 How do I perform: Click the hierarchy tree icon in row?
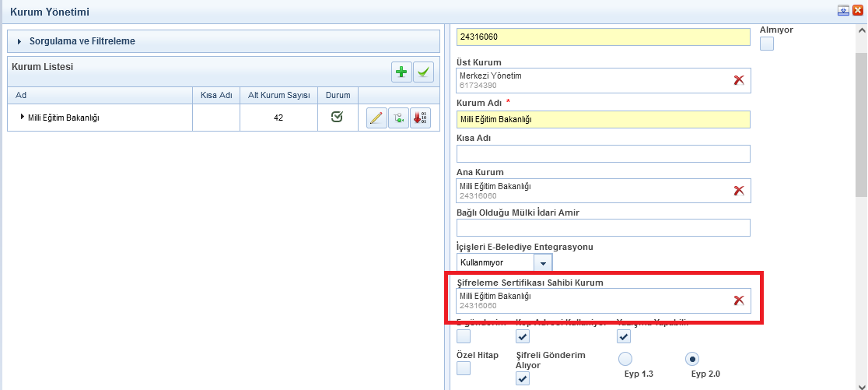pos(398,118)
